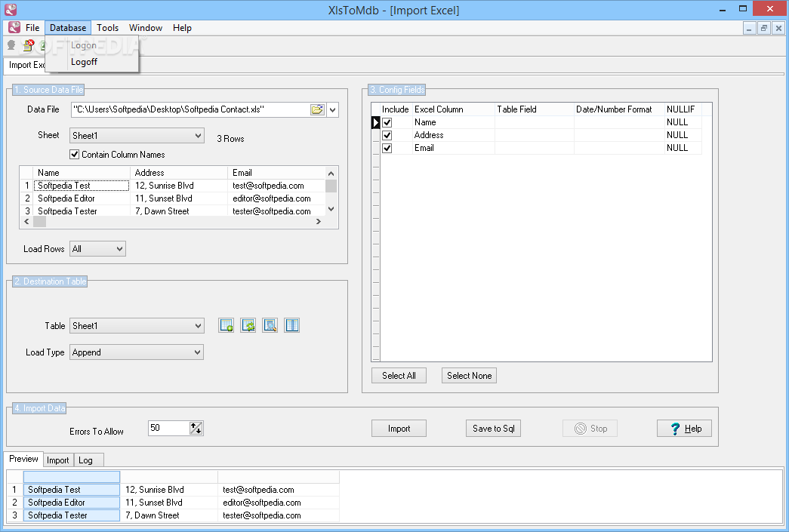Viewport: 789px width, 532px height.
Task: Click the view table data magnifier icon
Action: click(x=270, y=325)
